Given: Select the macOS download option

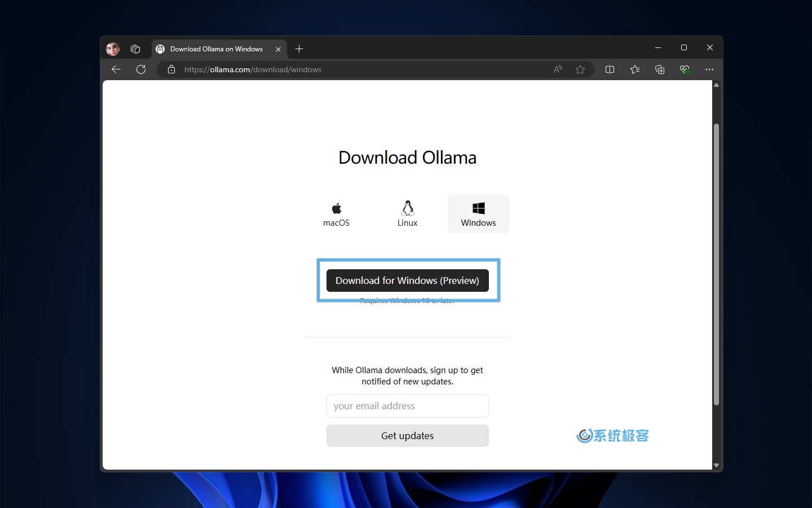Looking at the screenshot, I should [x=336, y=214].
